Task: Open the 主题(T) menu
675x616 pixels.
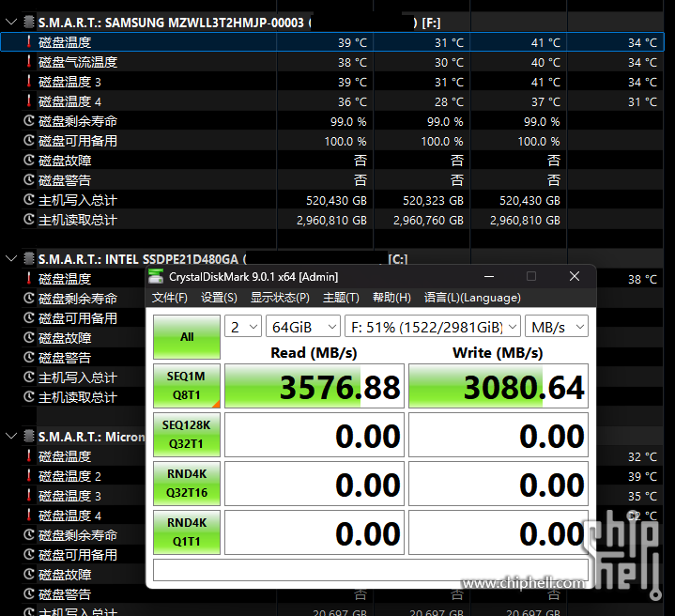Action: [x=341, y=298]
